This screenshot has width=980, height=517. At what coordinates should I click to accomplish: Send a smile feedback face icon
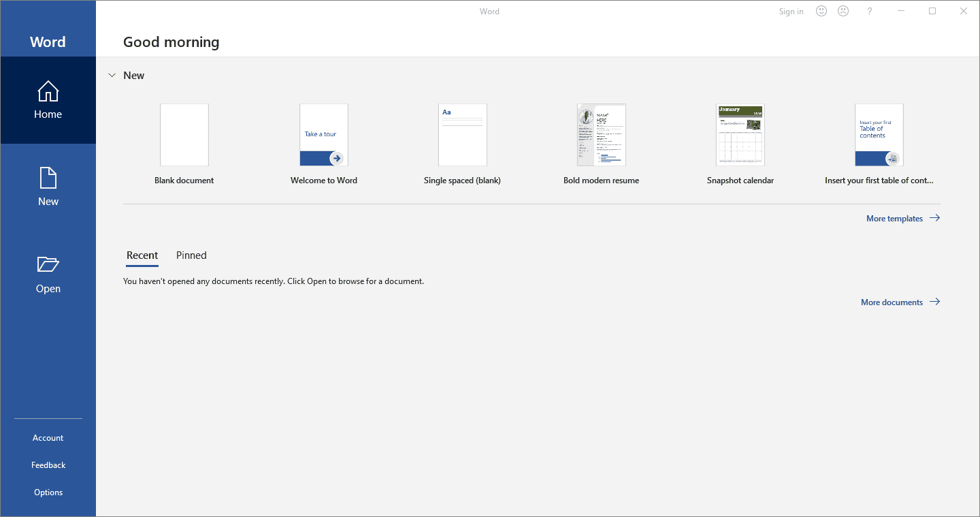[821, 11]
